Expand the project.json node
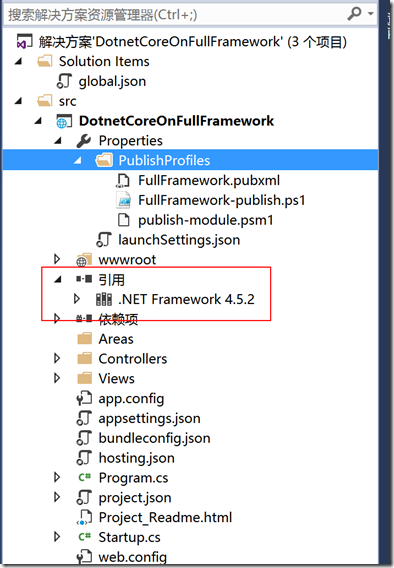 click(x=57, y=497)
